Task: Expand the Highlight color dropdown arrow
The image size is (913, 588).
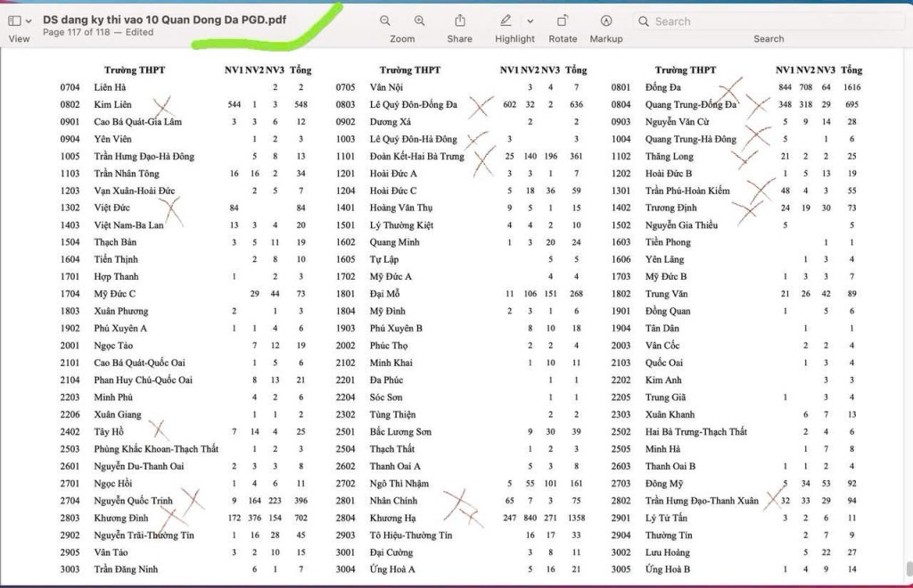Action: (530, 21)
